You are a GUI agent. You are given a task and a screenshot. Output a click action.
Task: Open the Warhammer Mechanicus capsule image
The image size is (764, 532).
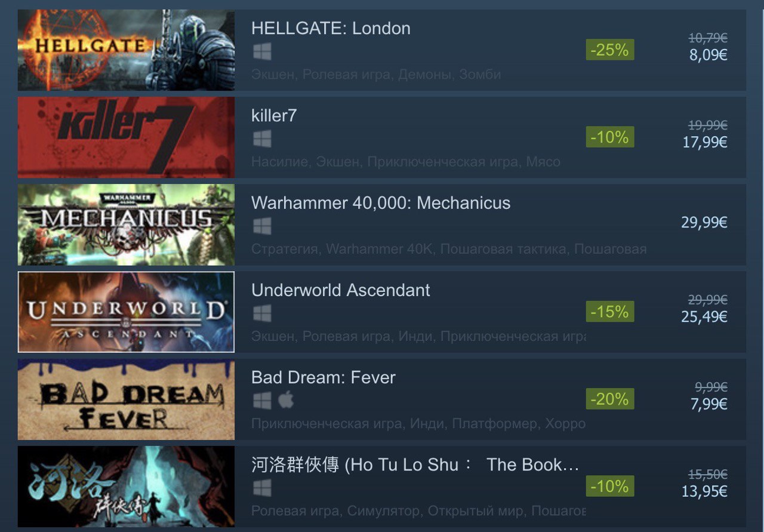pos(126,225)
